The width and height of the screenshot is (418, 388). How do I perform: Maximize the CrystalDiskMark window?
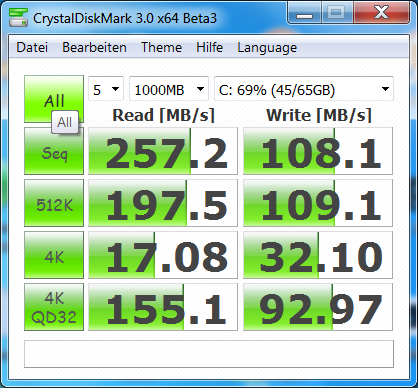point(337,13)
